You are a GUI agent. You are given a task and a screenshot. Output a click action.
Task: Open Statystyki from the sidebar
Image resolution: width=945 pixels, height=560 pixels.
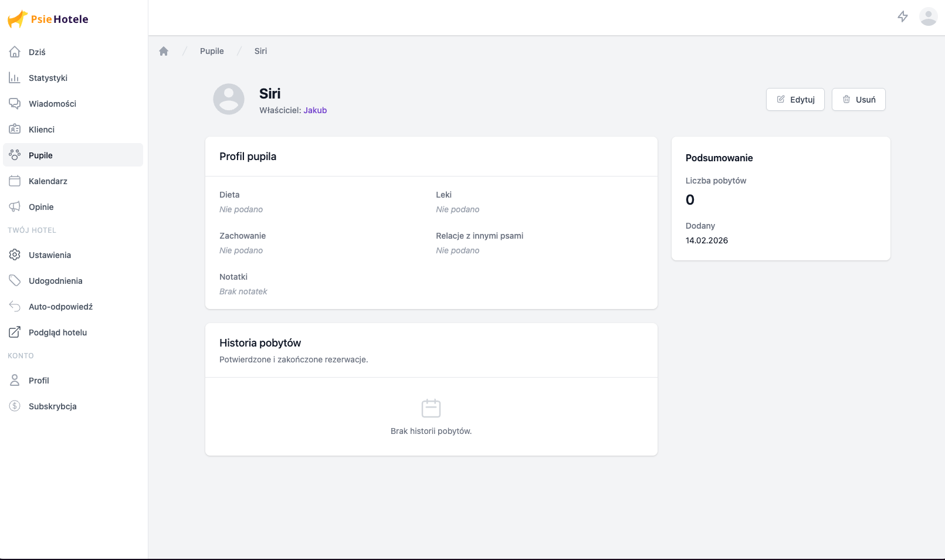coord(48,78)
